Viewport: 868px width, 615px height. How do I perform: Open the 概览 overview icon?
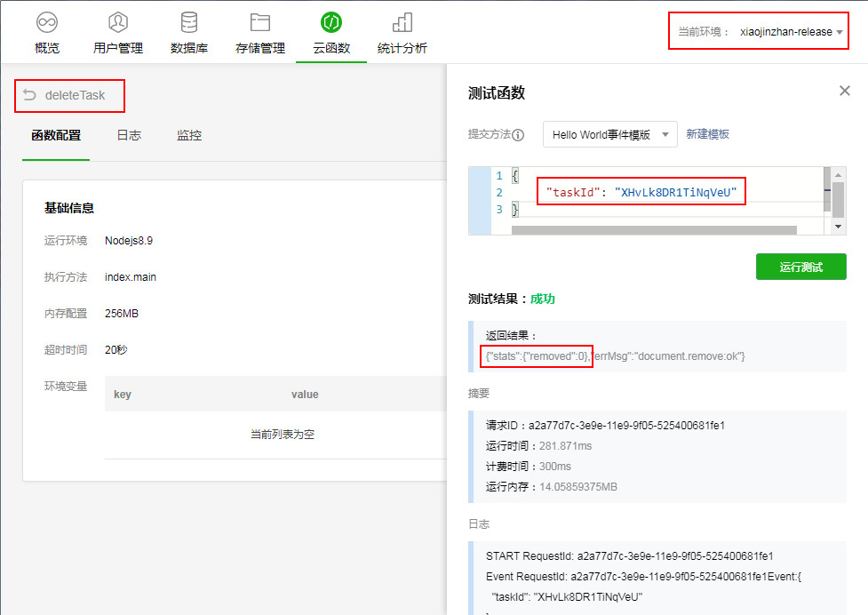pyautogui.click(x=47, y=22)
